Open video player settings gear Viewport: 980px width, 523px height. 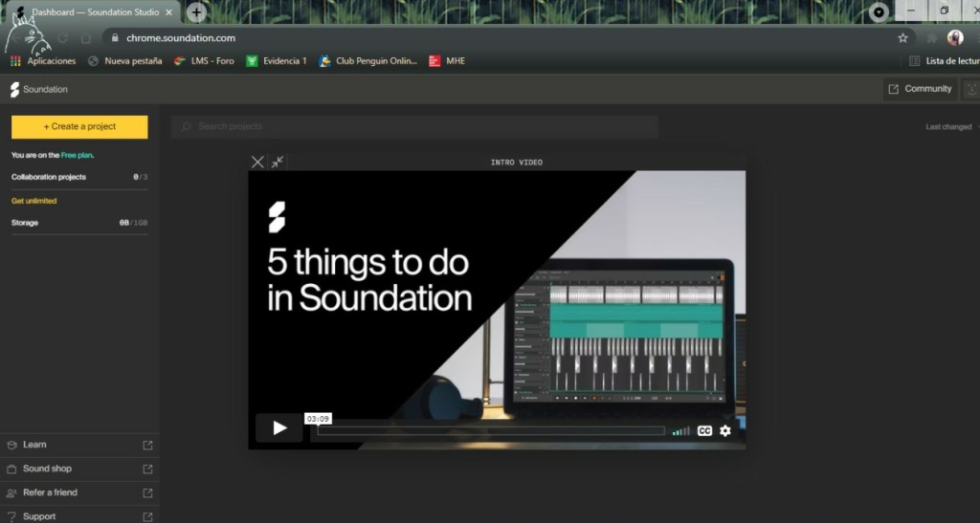pos(725,431)
